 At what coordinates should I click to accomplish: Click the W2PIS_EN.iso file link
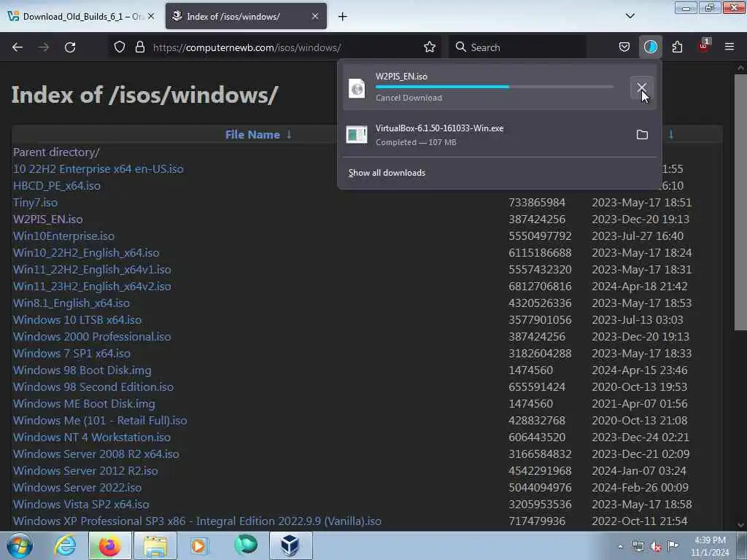(x=47, y=219)
